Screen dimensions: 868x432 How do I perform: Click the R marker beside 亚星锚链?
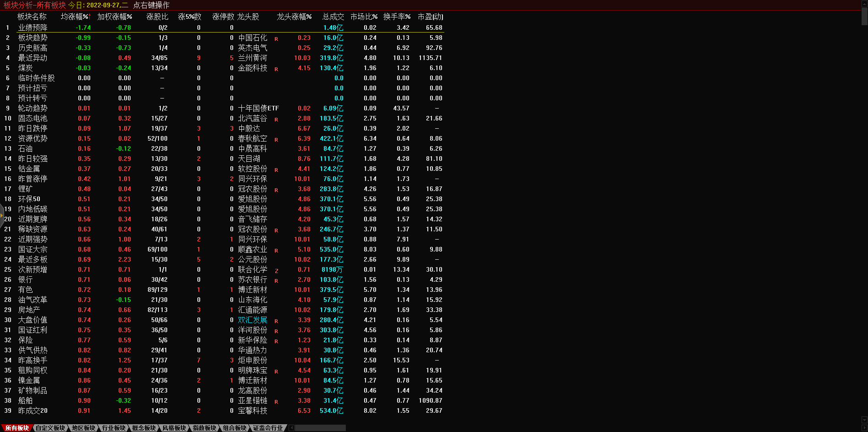pos(276,402)
